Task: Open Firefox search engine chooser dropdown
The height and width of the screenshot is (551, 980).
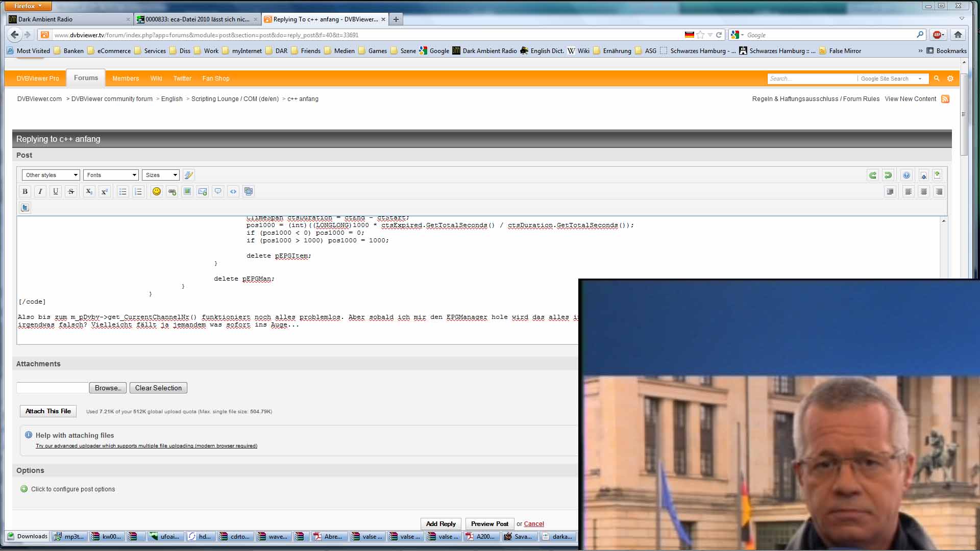Action: pyautogui.click(x=737, y=35)
